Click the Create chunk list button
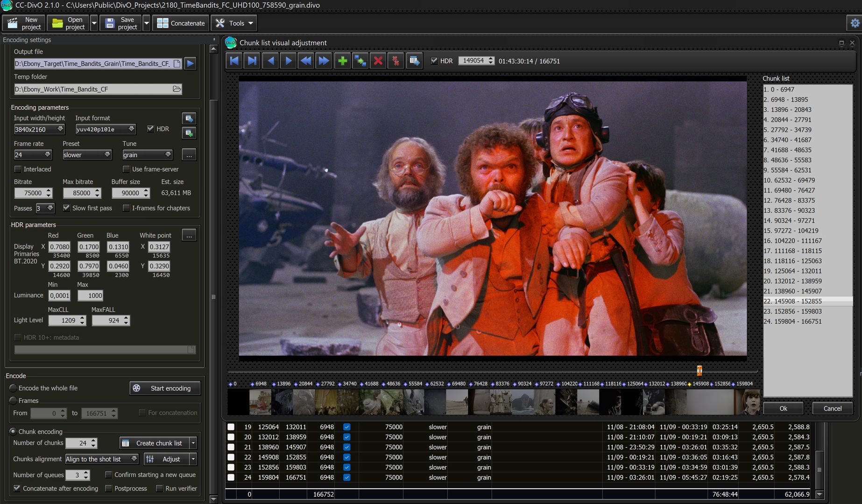The height and width of the screenshot is (504, 862). tap(155, 443)
